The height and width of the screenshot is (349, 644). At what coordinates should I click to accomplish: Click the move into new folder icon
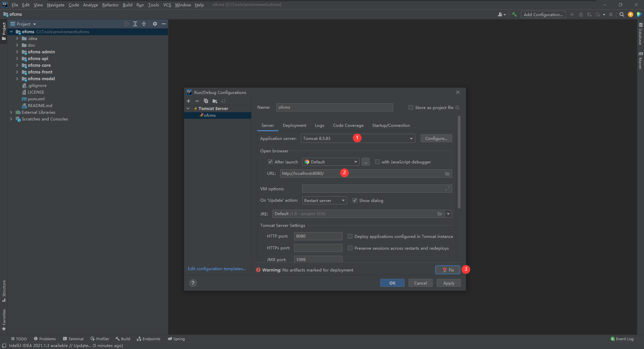(215, 101)
